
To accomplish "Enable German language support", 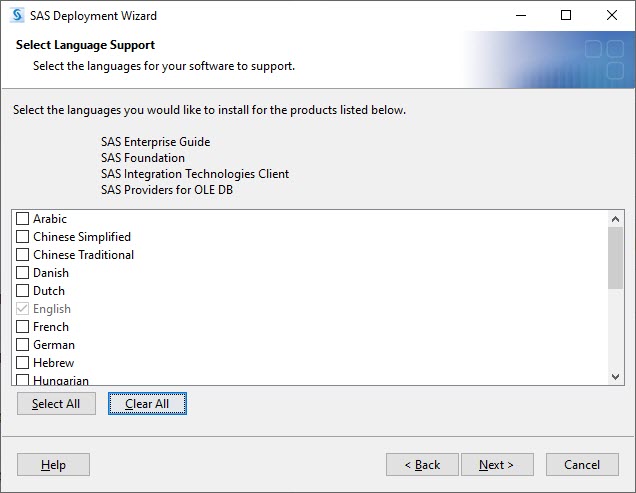I will tap(22, 344).
